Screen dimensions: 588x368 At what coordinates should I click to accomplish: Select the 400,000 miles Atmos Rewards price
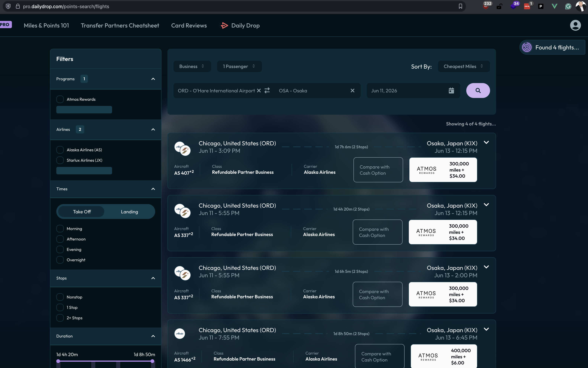tap(444, 356)
